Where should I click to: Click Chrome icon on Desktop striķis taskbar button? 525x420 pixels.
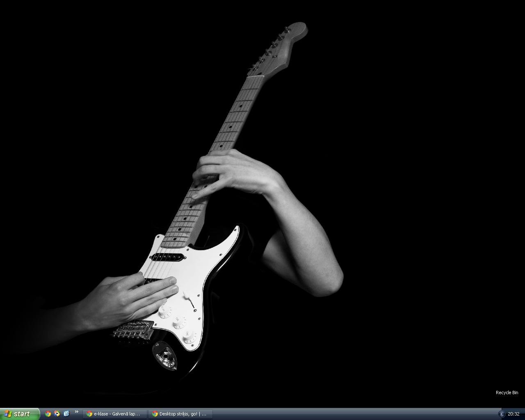(x=155, y=414)
